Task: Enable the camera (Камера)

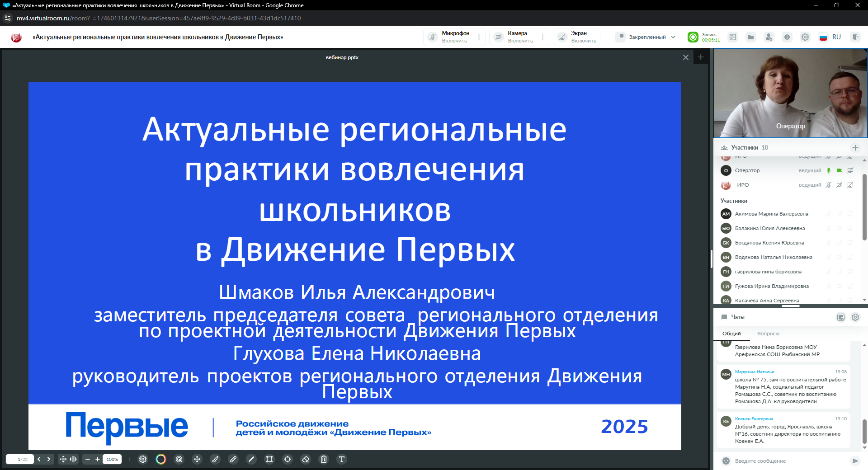Action: pyautogui.click(x=514, y=37)
